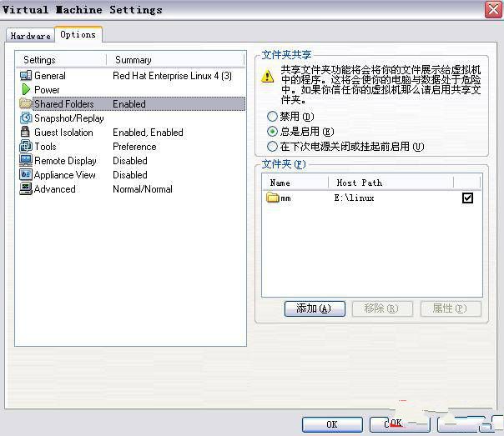Click the 'Preference' summary text

134,147
